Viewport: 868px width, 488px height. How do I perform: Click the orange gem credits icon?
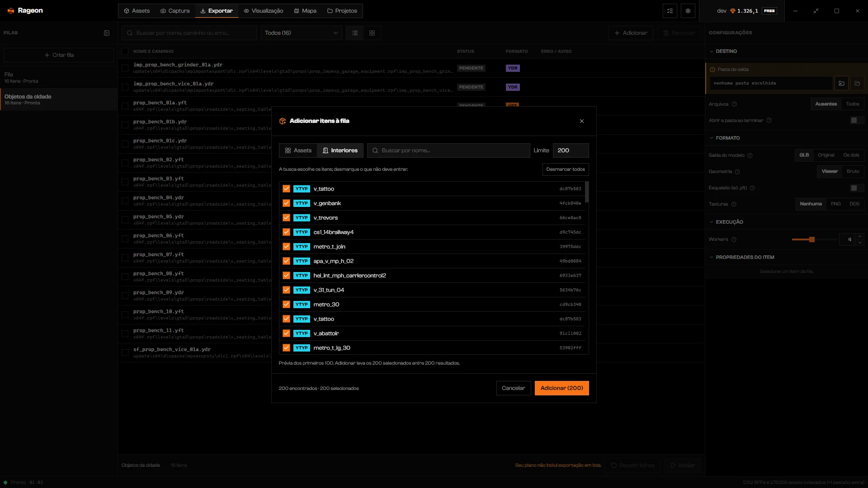tap(733, 11)
